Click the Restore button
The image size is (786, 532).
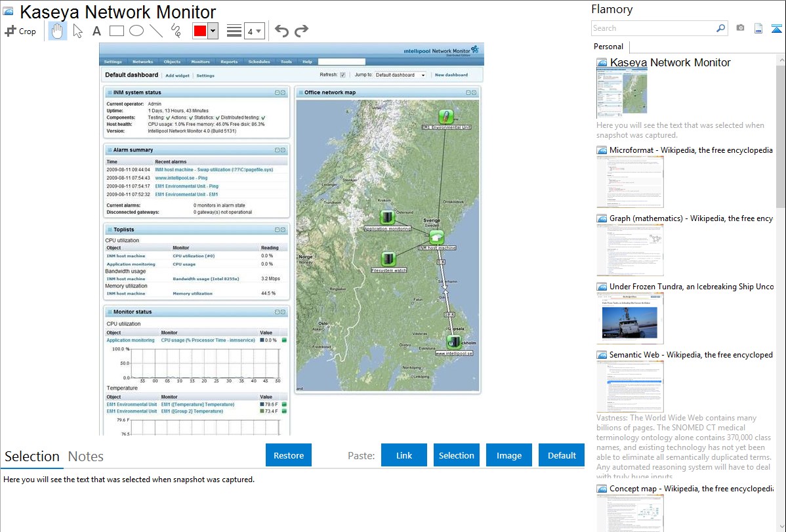pos(289,455)
